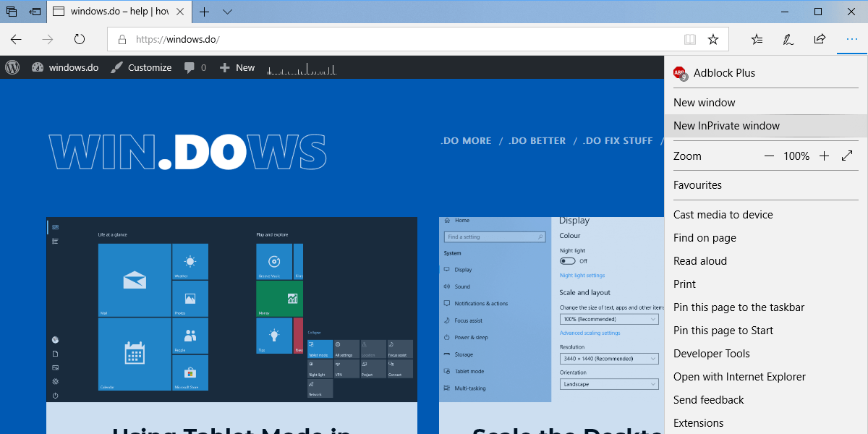This screenshot has width=868, height=434.
Task: Open with Internet Explorer option
Action: [766, 377]
